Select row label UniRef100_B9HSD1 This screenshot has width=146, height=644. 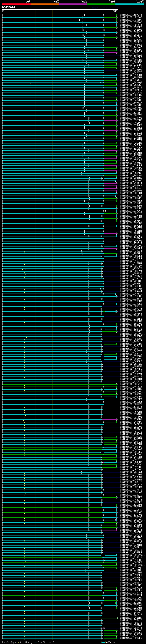[131, 60]
